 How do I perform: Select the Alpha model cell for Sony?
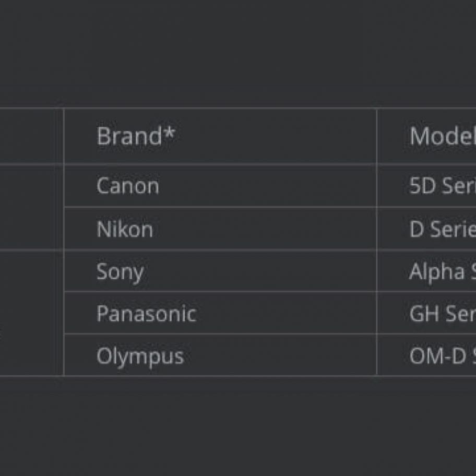442,271
